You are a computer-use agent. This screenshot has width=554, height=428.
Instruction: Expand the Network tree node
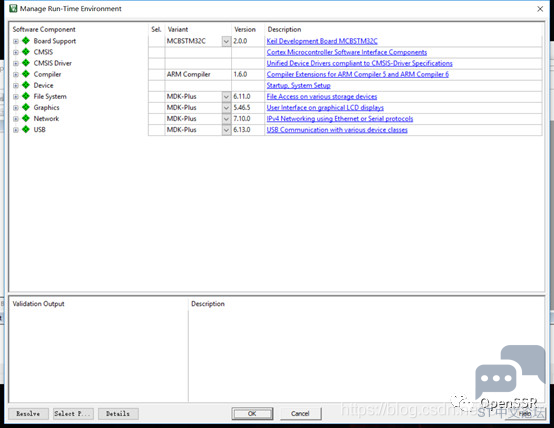pyautogui.click(x=16, y=119)
